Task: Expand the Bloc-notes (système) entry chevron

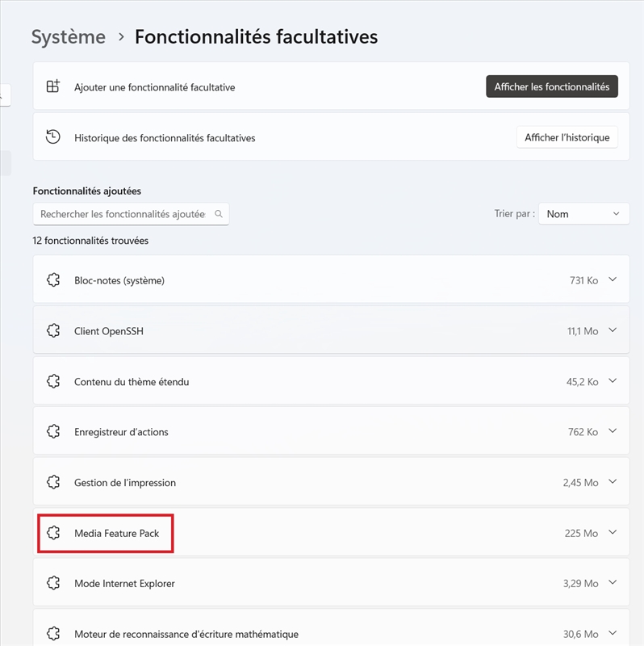Action: (x=613, y=279)
